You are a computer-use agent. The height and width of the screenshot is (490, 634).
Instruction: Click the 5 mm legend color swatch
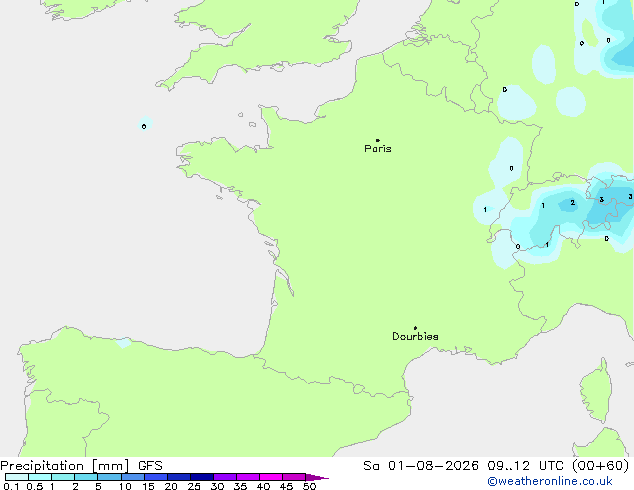tap(109, 477)
